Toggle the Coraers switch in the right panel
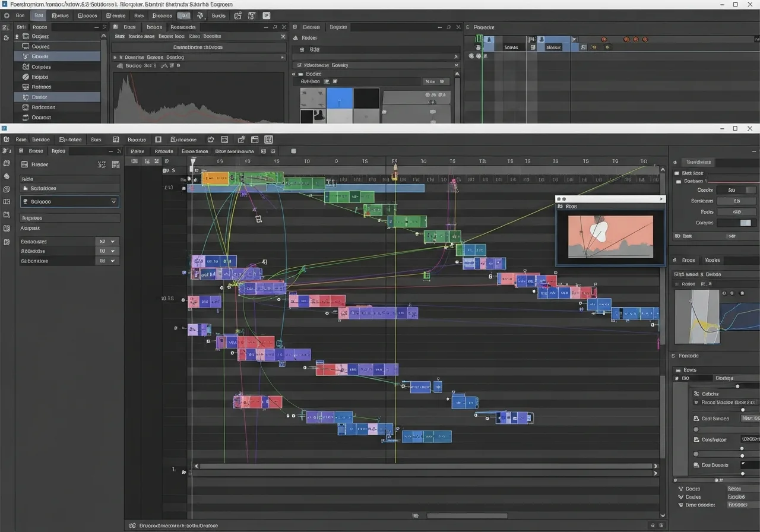Screen dimensions: 760x532 point(745,223)
